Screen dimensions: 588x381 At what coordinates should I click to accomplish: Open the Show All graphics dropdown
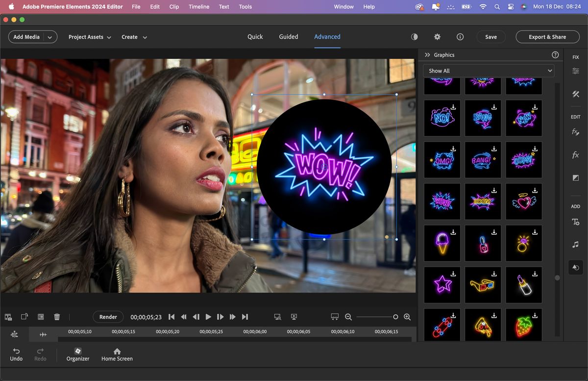pyautogui.click(x=489, y=71)
